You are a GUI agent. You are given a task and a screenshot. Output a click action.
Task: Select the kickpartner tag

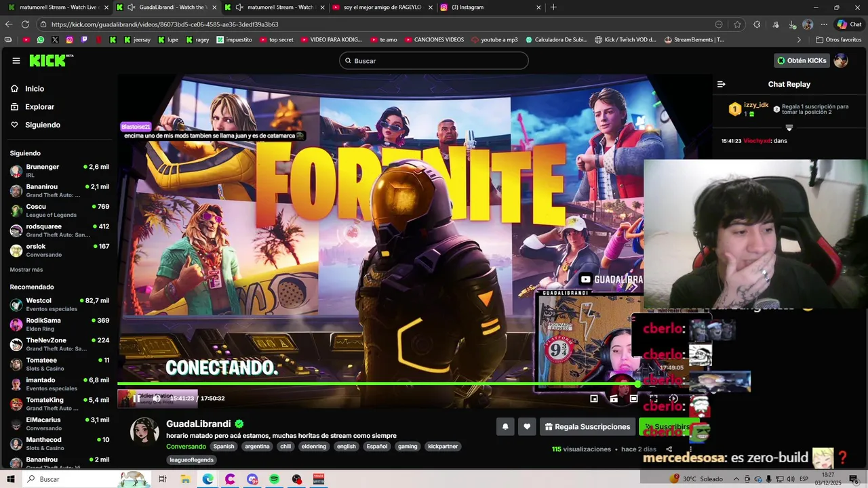click(x=443, y=447)
